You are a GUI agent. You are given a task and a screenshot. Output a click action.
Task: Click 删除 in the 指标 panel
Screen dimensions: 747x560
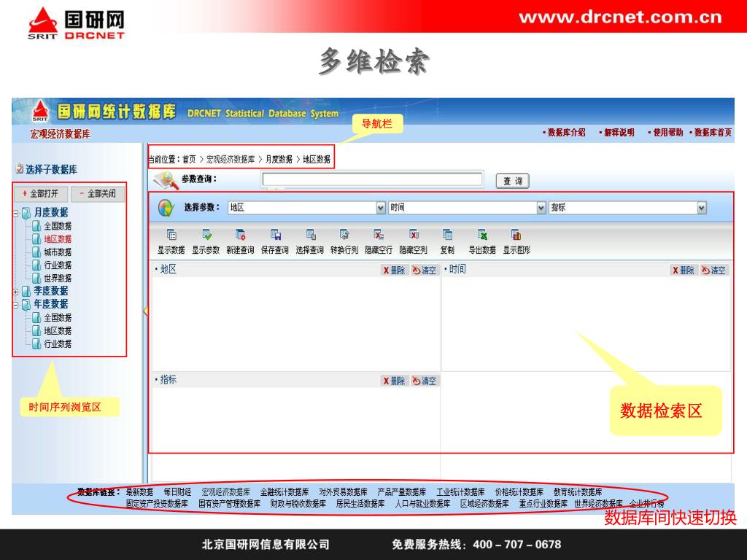(394, 381)
